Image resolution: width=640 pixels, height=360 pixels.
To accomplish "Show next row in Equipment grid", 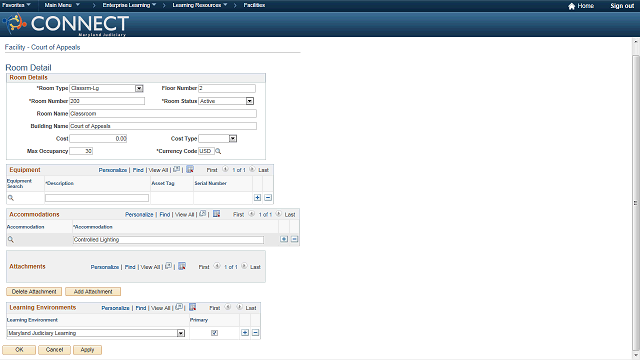I will coord(252,169).
